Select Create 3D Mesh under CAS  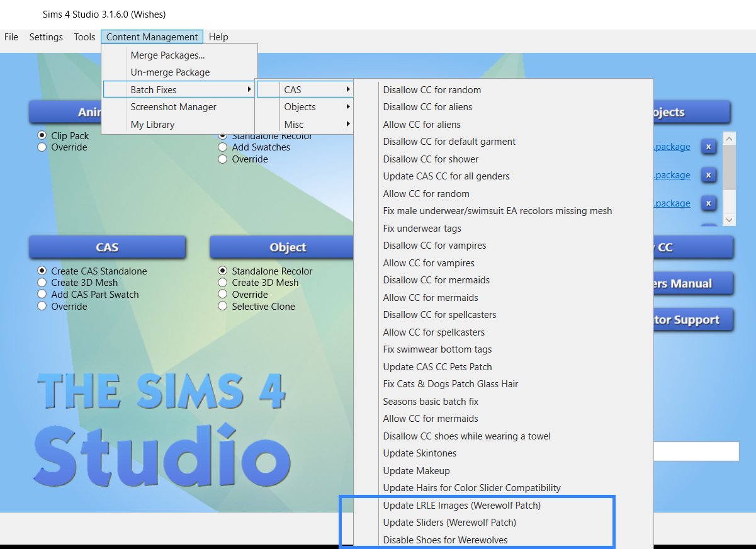click(x=43, y=282)
